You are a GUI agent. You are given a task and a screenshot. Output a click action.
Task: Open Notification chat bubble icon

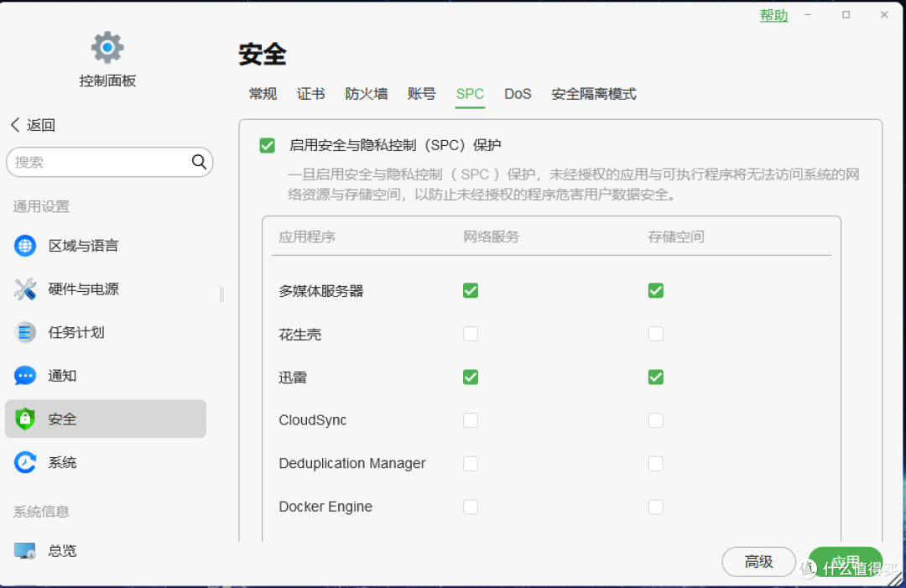(x=25, y=376)
